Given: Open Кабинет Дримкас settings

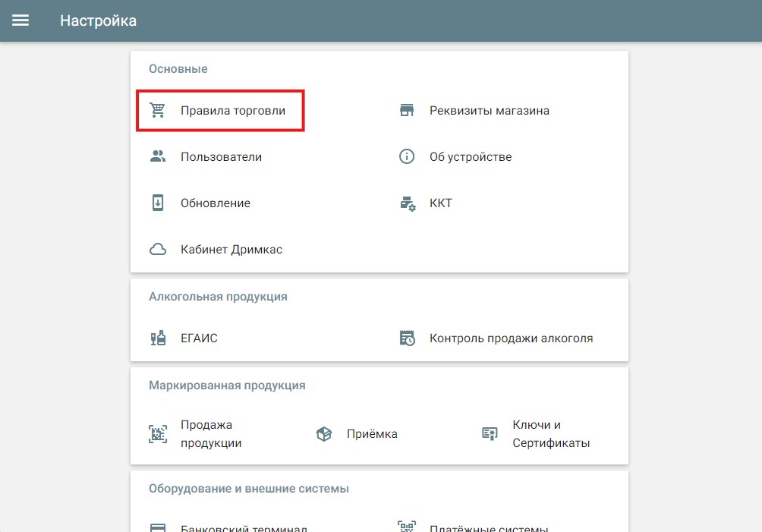Looking at the screenshot, I should click(x=231, y=250).
